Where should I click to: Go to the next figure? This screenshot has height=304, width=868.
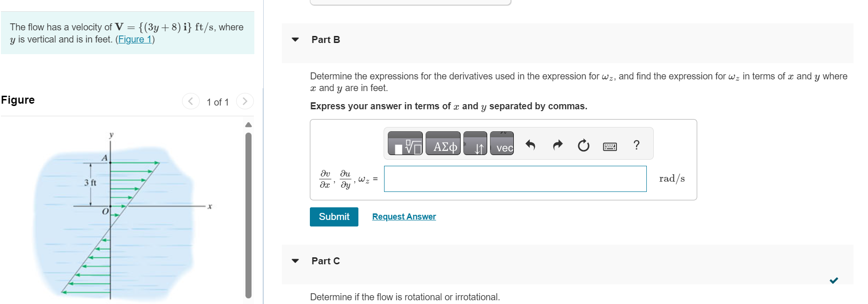click(245, 101)
